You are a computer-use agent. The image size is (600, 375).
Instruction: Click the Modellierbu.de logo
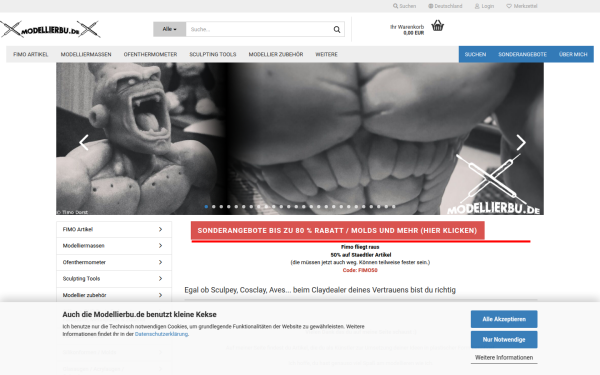click(51, 29)
